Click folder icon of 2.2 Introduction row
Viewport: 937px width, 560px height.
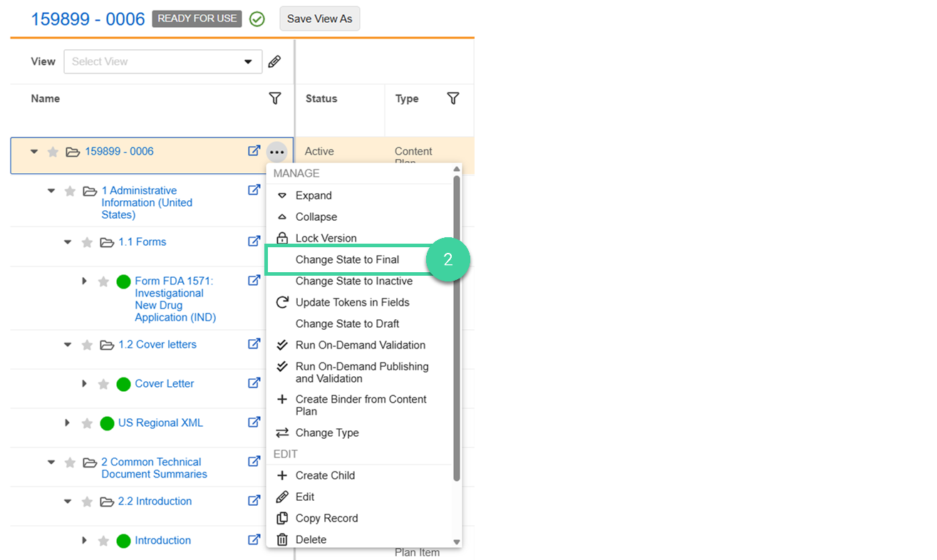click(x=107, y=502)
